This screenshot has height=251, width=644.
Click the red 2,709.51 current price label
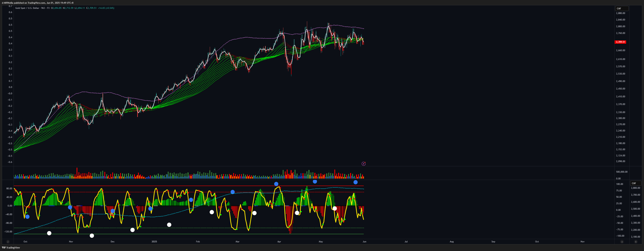pyautogui.click(x=620, y=42)
